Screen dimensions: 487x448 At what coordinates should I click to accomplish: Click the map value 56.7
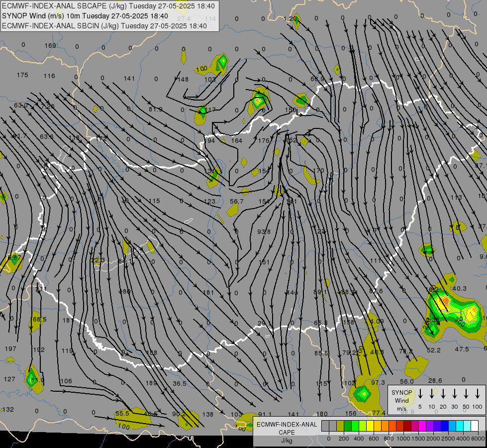[x=237, y=202]
